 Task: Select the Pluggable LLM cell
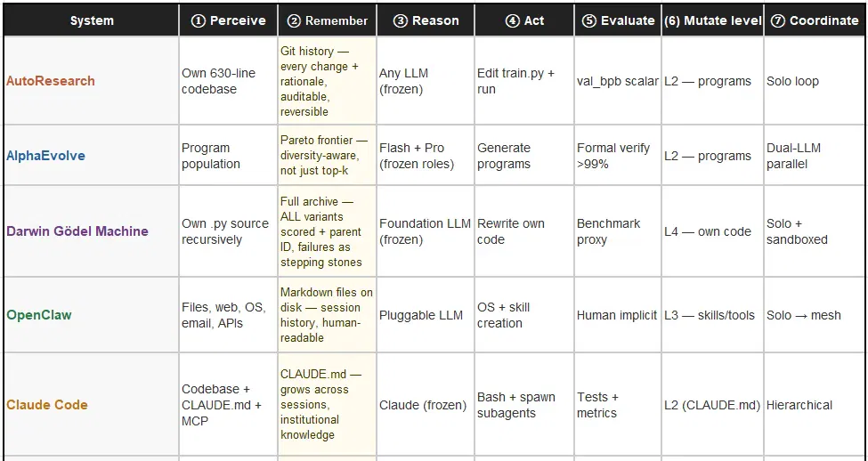coord(426,315)
